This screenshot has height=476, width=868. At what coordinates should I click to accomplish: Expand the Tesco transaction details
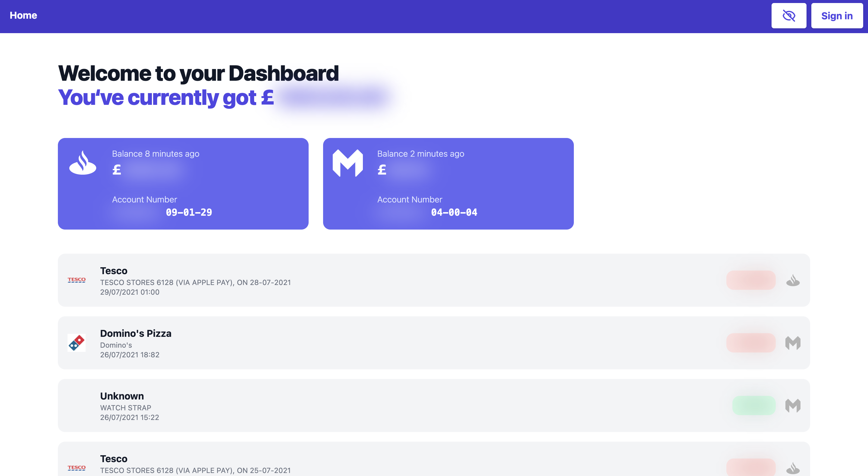[434, 280]
